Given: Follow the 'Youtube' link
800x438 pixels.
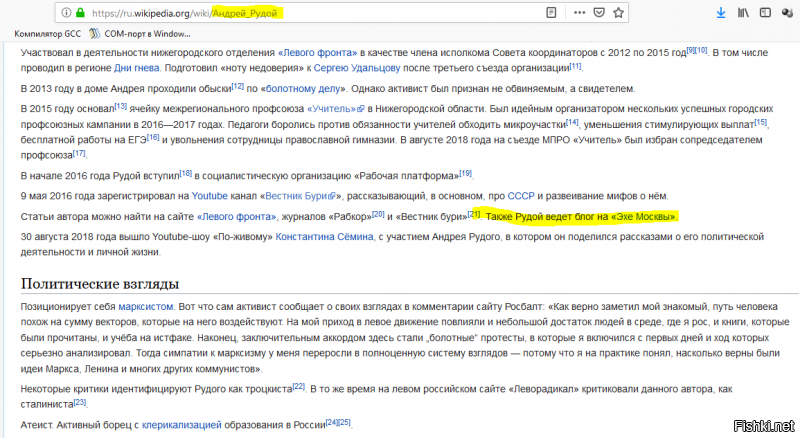Looking at the screenshot, I should (210, 196).
